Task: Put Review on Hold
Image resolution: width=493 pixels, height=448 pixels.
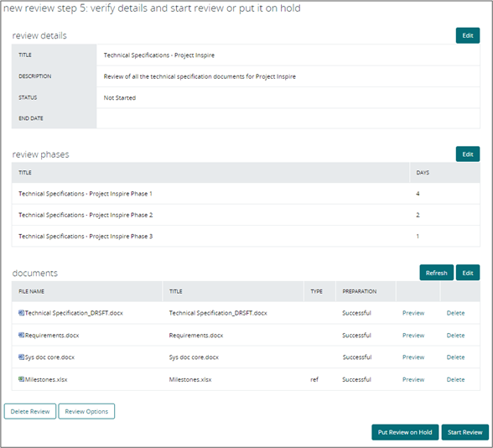Action: click(x=405, y=432)
